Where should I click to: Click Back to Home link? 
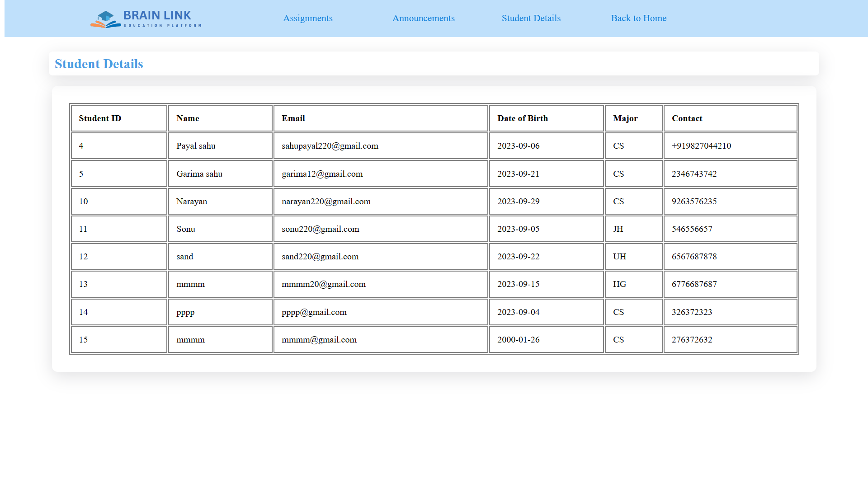(x=638, y=18)
